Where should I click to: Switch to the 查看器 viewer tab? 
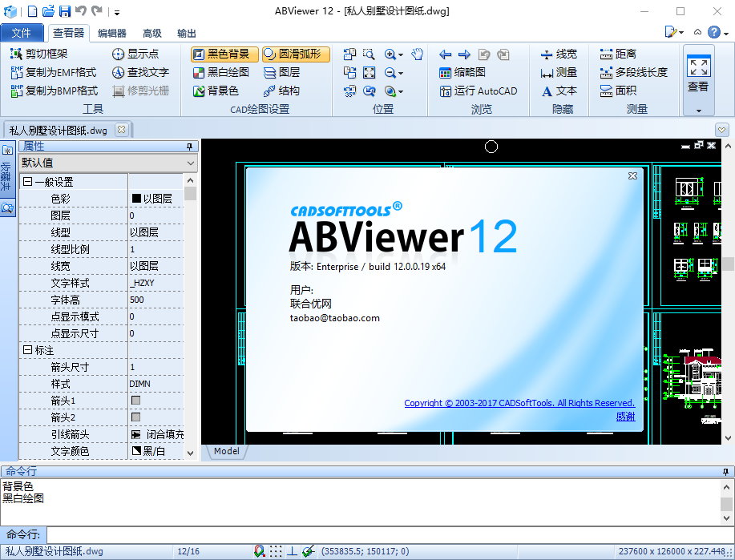click(x=68, y=33)
